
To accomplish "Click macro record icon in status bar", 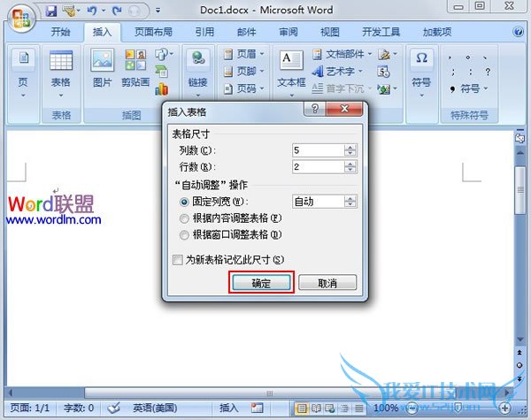I will [x=258, y=409].
